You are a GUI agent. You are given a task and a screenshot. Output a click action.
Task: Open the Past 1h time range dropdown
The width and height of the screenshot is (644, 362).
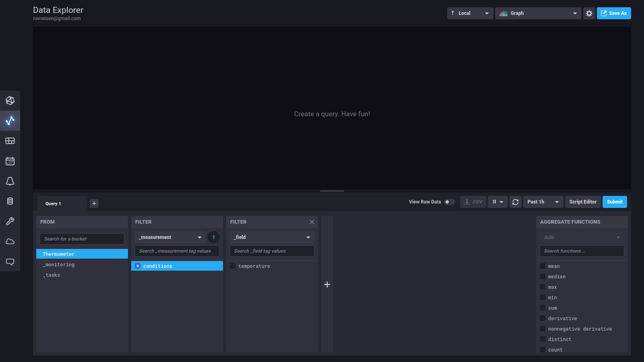pos(543,202)
